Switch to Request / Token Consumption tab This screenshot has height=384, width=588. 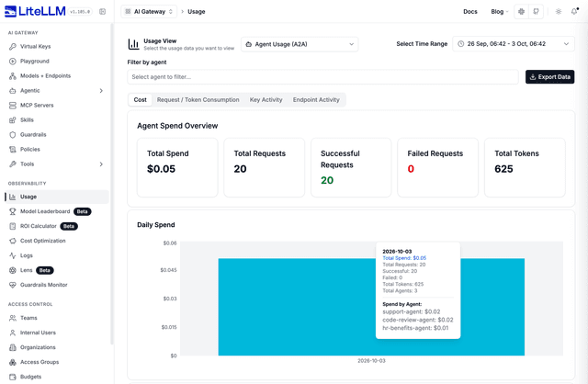tap(198, 100)
